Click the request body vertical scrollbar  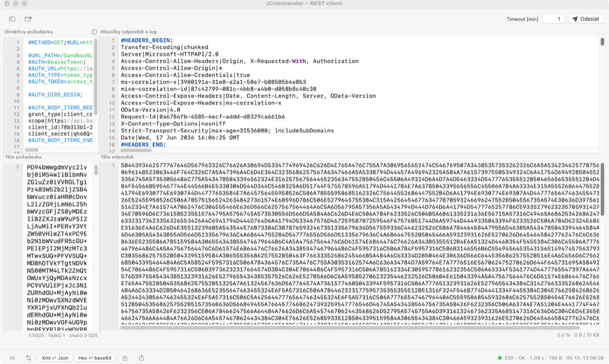click(x=95, y=170)
